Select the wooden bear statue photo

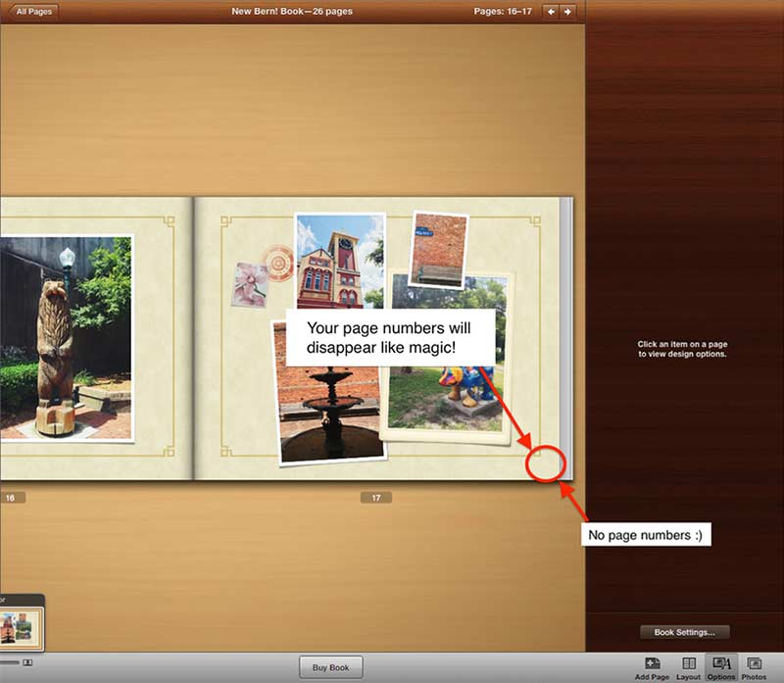click(64, 336)
